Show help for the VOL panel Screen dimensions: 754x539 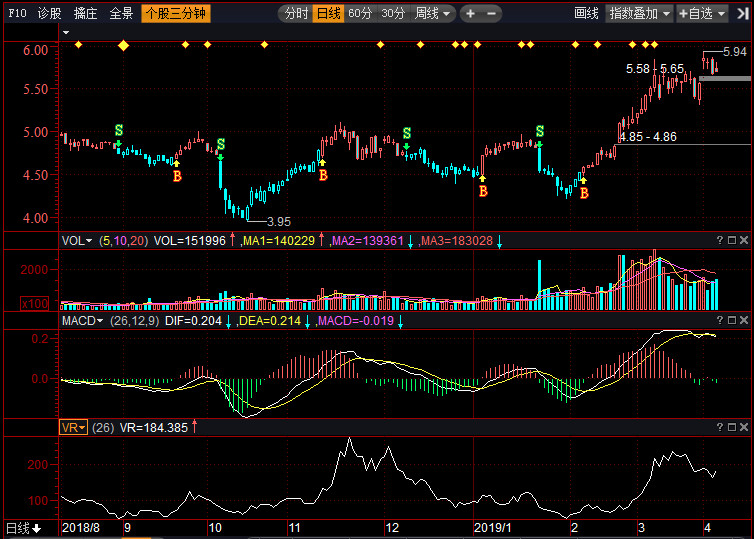coord(719,239)
